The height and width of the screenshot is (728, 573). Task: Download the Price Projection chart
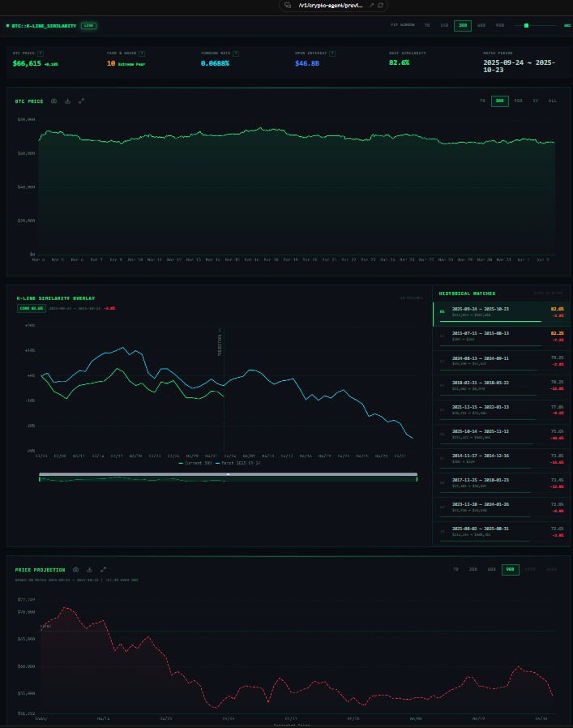tap(90, 570)
